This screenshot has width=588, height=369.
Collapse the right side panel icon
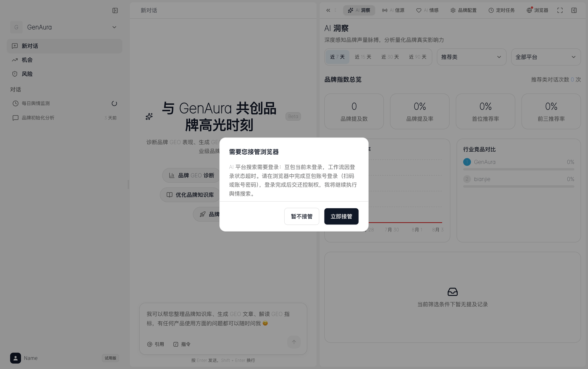click(574, 10)
